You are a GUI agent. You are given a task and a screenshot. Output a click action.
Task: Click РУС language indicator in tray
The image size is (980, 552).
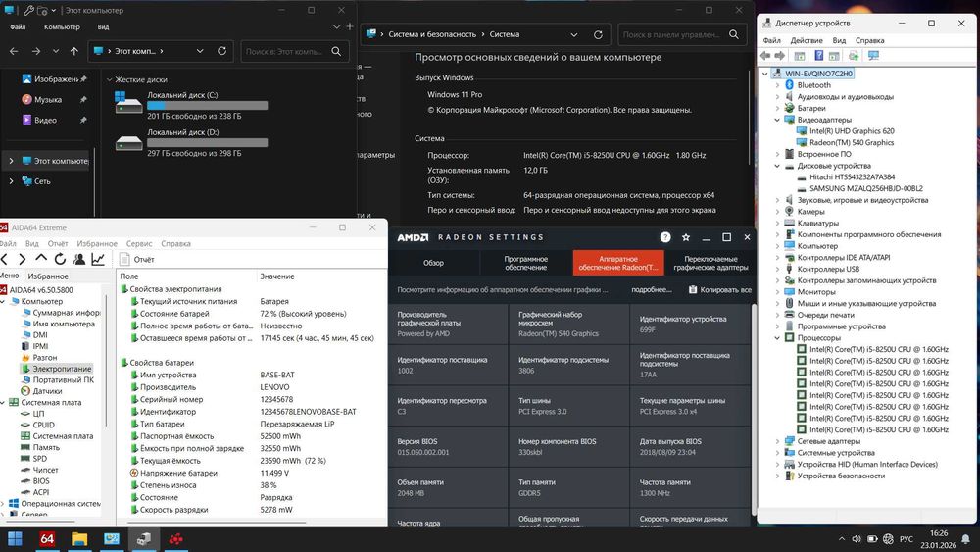[906, 539]
